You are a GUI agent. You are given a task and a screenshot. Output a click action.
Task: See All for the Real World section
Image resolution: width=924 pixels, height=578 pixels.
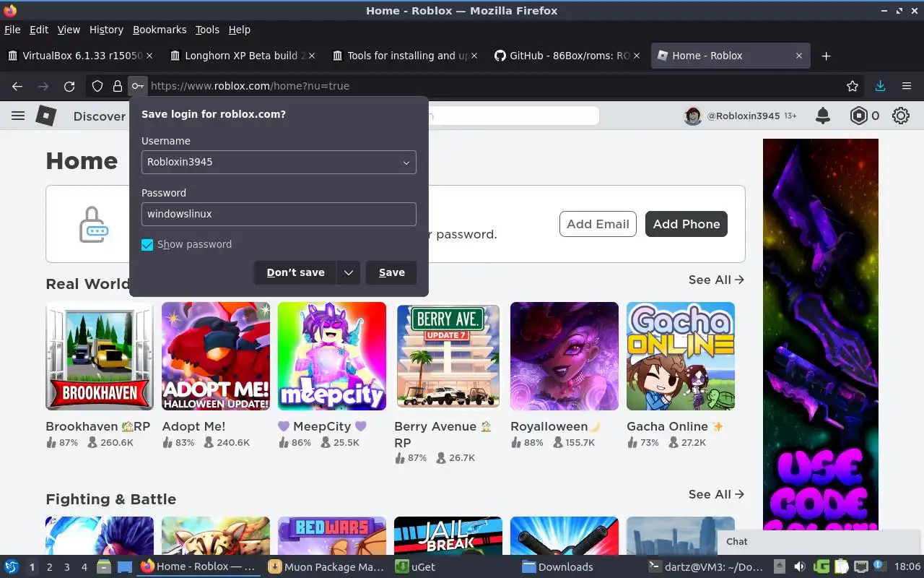tap(716, 280)
